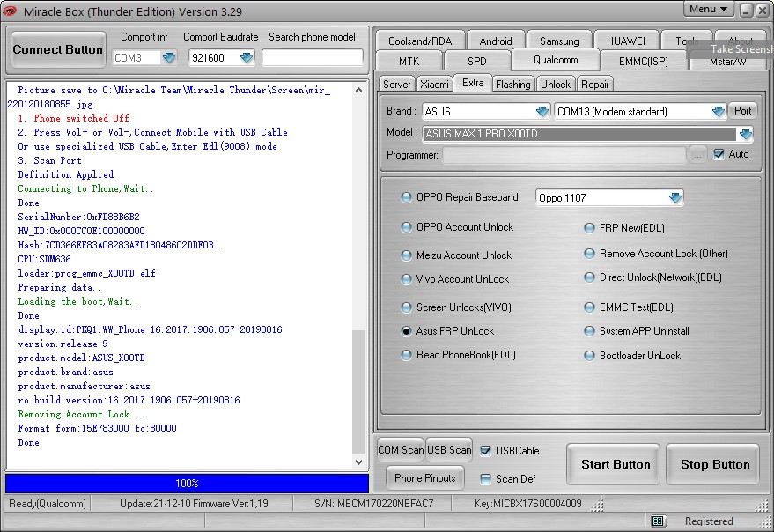Open Phone Pinouts
The width and height of the screenshot is (774, 532).
pyautogui.click(x=425, y=477)
